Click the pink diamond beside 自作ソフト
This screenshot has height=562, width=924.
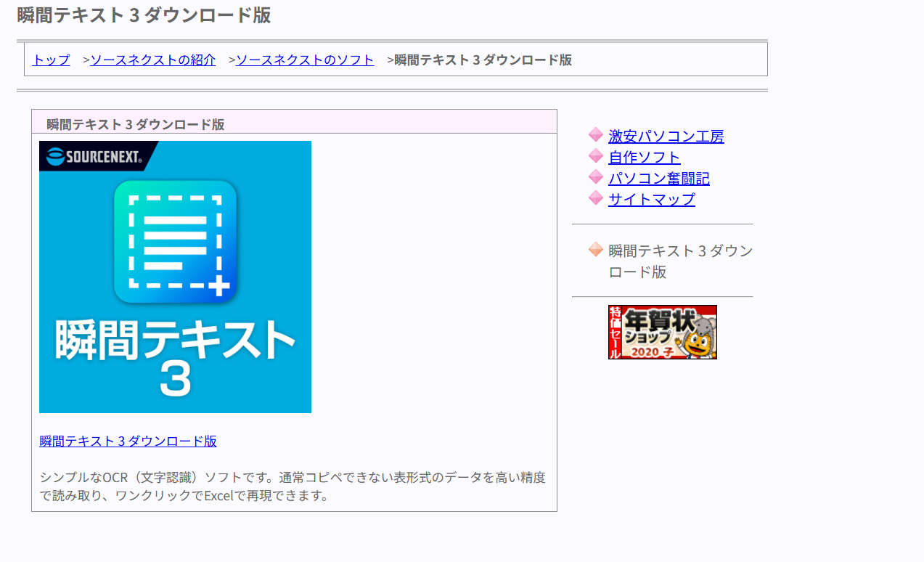596,155
